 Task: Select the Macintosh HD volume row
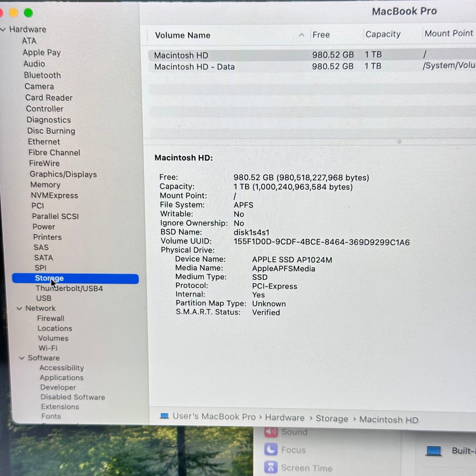click(x=312, y=55)
